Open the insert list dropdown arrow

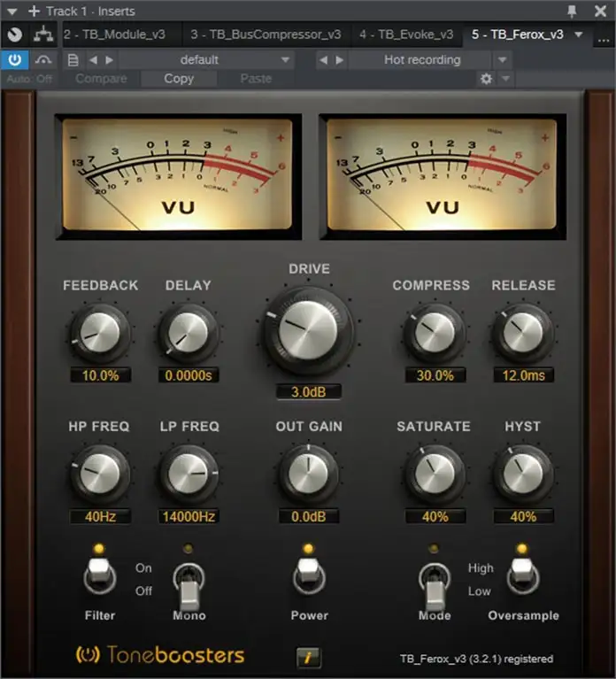[579, 35]
